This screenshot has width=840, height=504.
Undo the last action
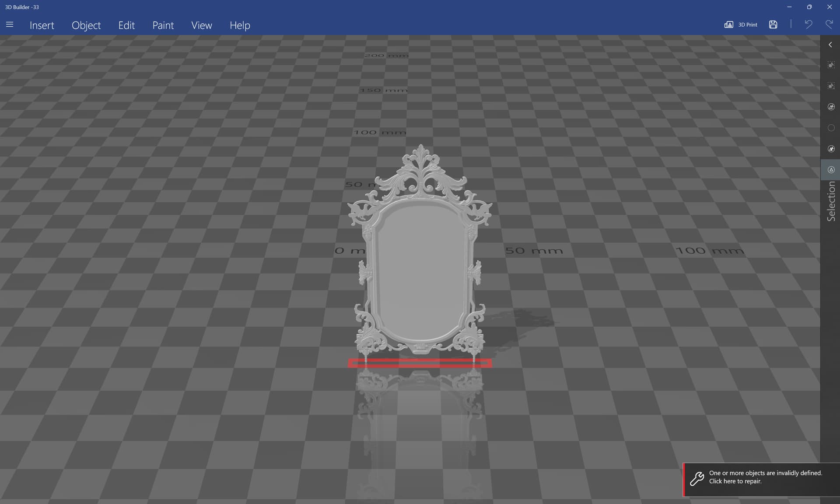tap(808, 24)
